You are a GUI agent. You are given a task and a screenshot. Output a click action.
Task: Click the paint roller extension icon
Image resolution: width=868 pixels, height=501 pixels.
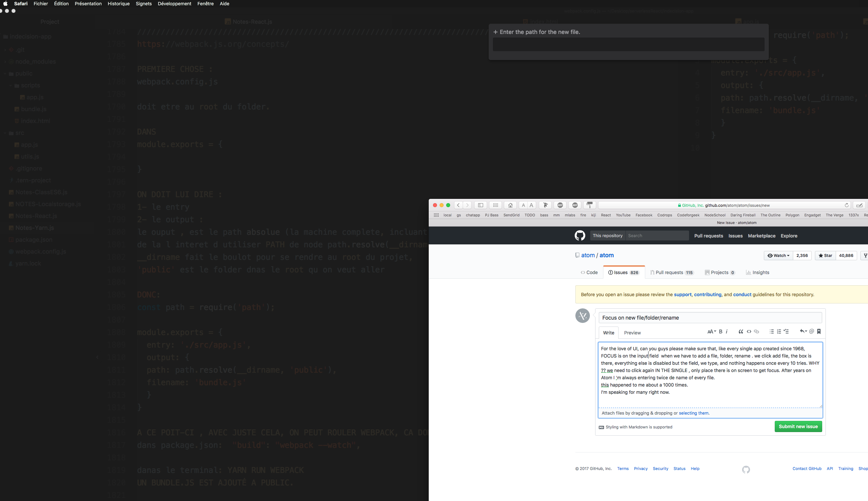pyautogui.click(x=590, y=205)
